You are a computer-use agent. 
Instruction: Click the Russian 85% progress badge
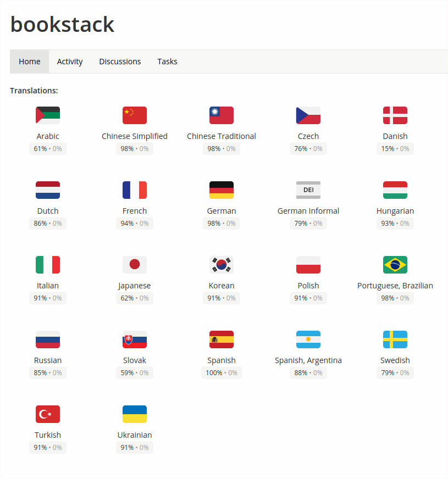point(48,372)
